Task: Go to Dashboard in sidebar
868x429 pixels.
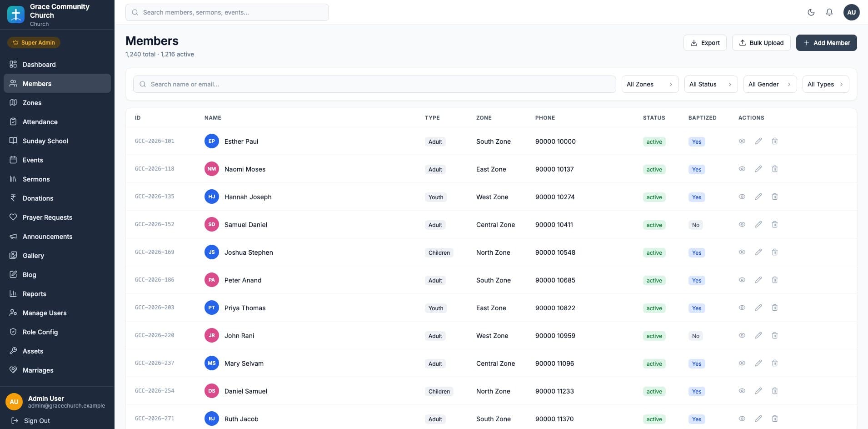Action: click(x=57, y=65)
